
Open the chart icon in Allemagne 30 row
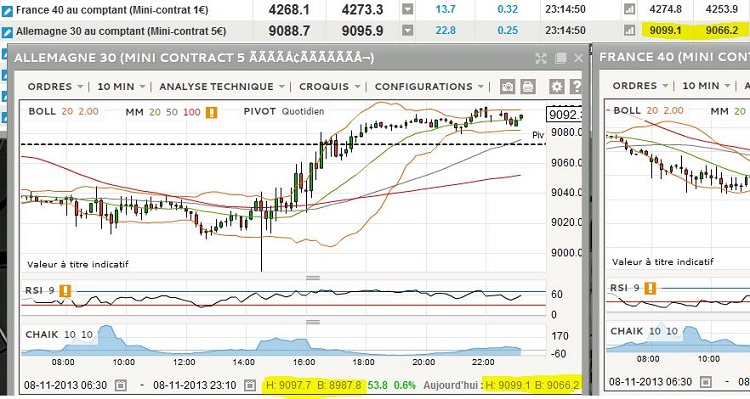click(629, 31)
